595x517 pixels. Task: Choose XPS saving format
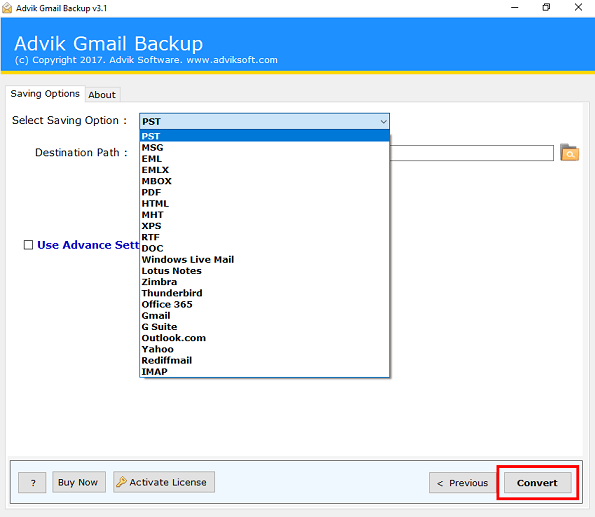264,226
